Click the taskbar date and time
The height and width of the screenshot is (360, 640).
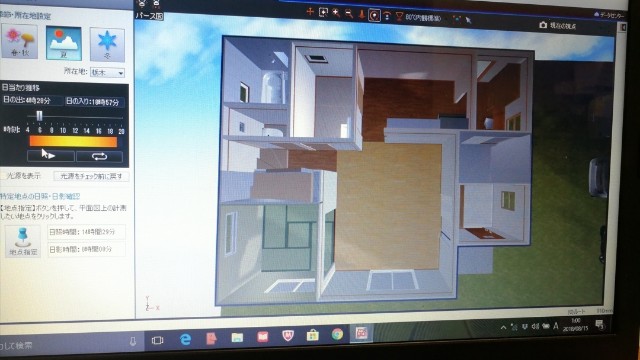(576, 325)
